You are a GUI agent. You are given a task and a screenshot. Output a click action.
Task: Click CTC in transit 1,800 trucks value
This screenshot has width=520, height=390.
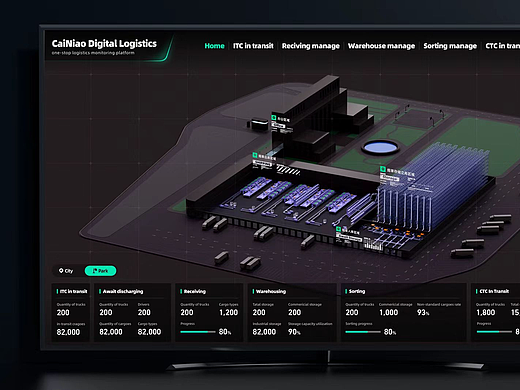(x=486, y=312)
